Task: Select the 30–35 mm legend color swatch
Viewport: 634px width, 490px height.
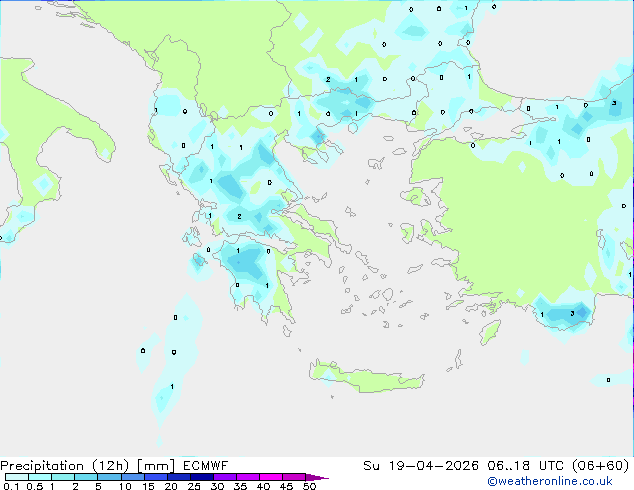Action: (x=224, y=477)
